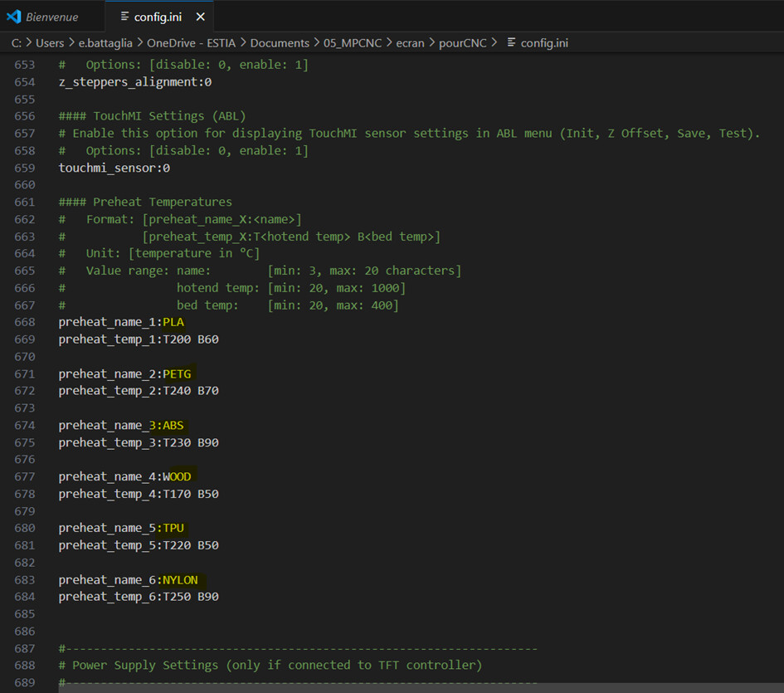
Task: Open the ecran breadcrumb segment
Action: (x=410, y=43)
